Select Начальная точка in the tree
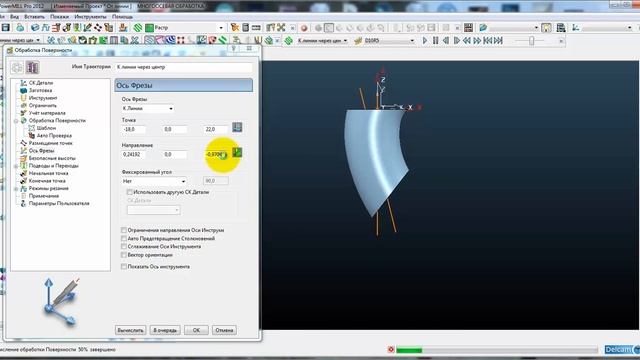This screenshot has width=640, height=360. 48,173
